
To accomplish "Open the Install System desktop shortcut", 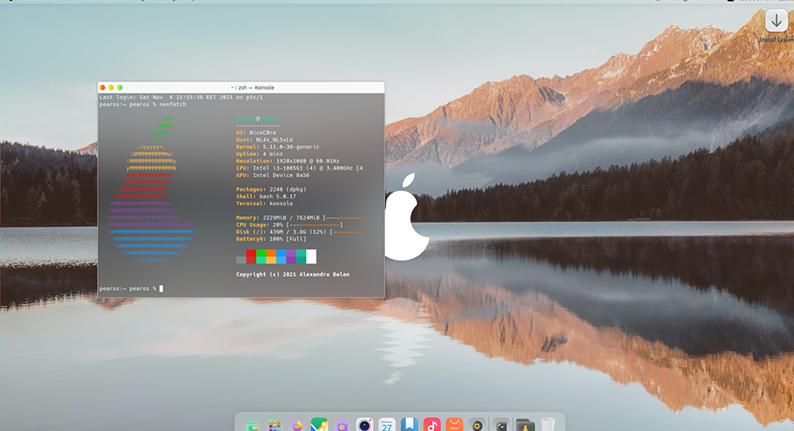I will click(777, 22).
